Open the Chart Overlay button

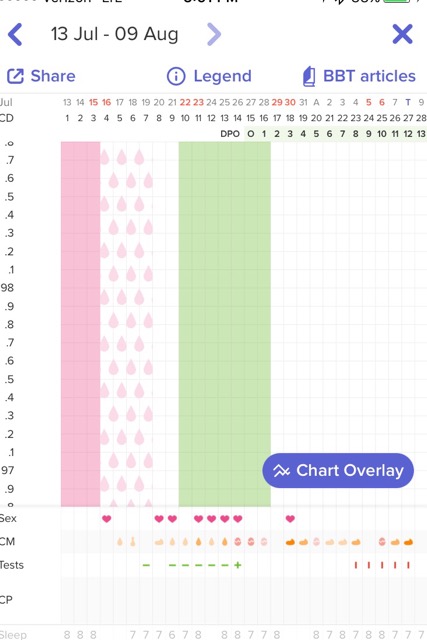point(338,471)
